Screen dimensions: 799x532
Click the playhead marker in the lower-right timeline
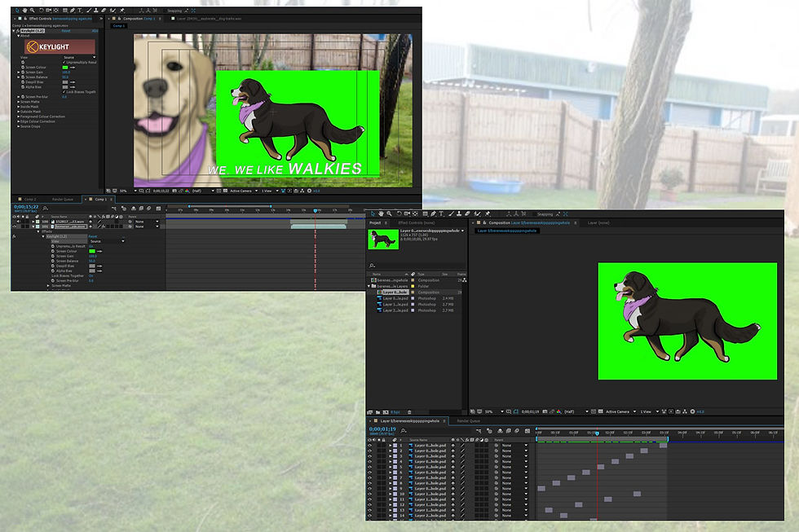(x=597, y=433)
